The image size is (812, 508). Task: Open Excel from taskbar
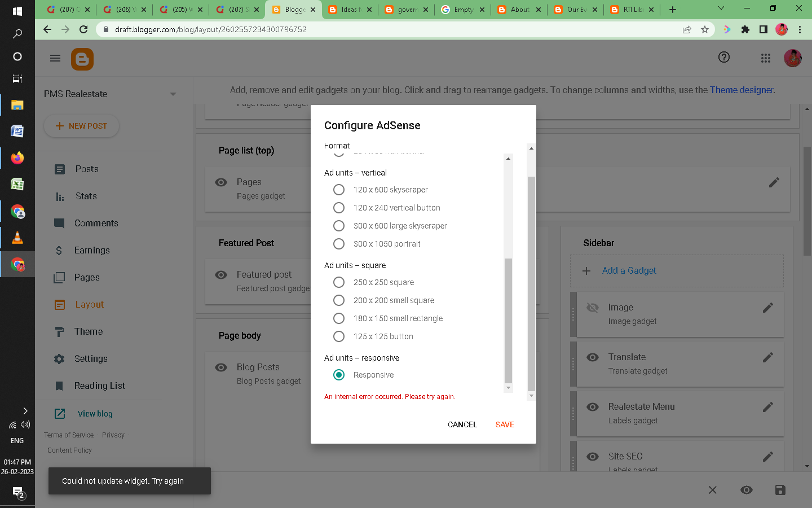17,185
